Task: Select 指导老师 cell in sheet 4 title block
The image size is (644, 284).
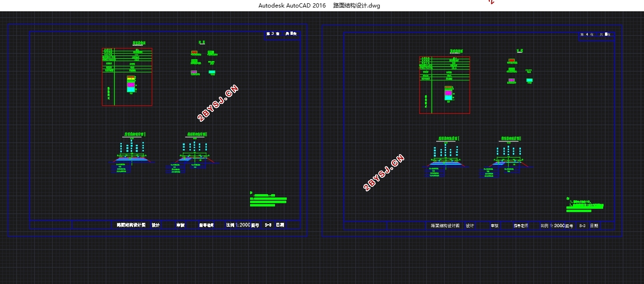Action: pos(521,226)
